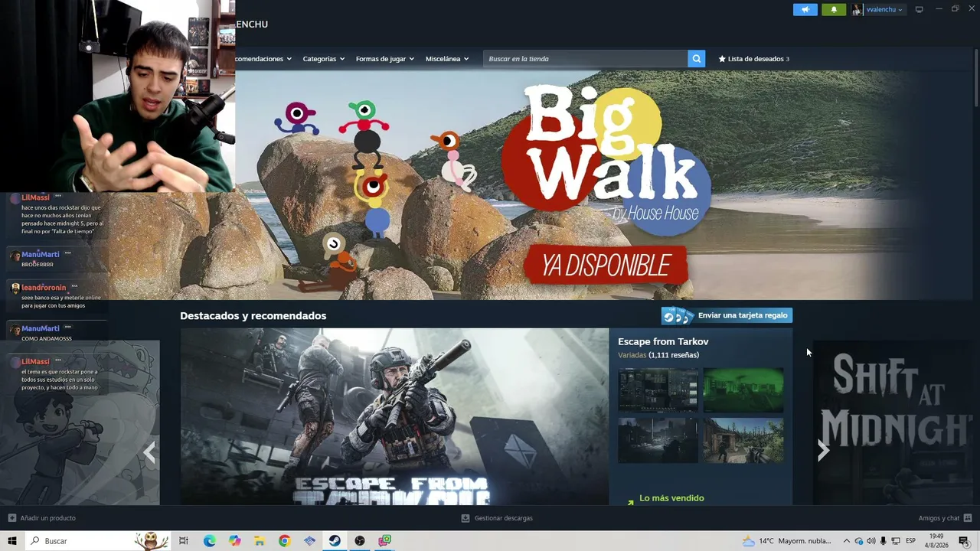
Task: View bottom-right Tarkov screenshot thumbnail
Action: (x=743, y=440)
